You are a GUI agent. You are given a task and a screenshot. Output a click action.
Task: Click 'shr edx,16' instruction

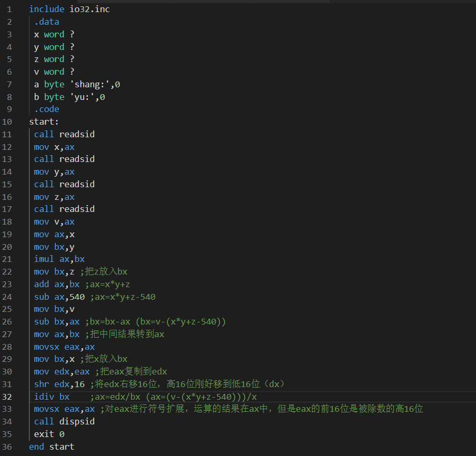(x=59, y=384)
